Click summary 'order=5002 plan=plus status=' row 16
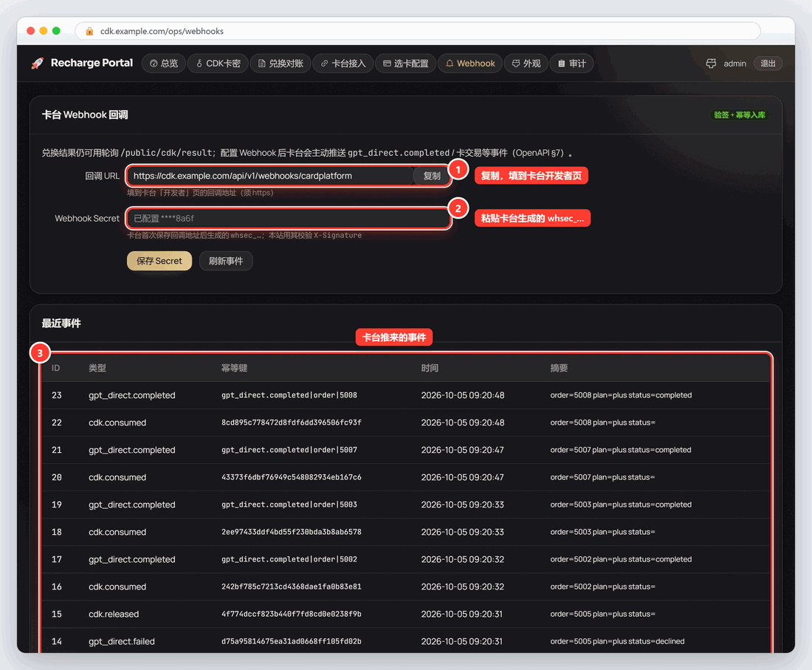 (x=602, y=587)
